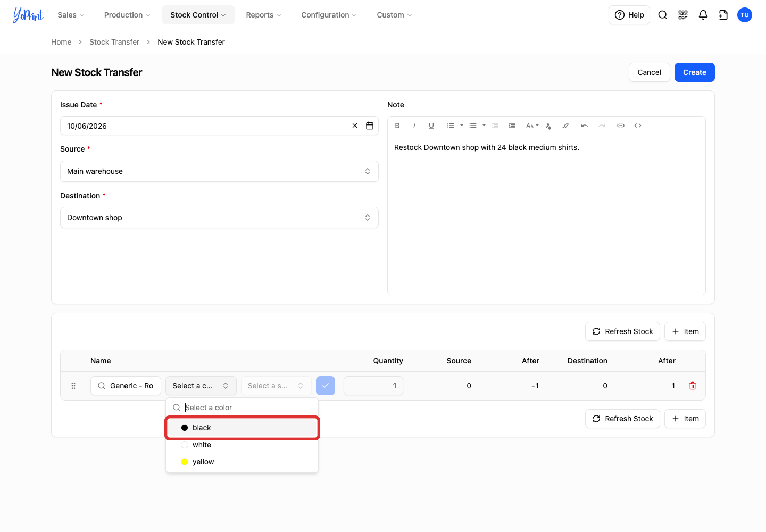766x532 pixels.
Task: Apply underline formatting in the note editor
Action: coord(431,126)
